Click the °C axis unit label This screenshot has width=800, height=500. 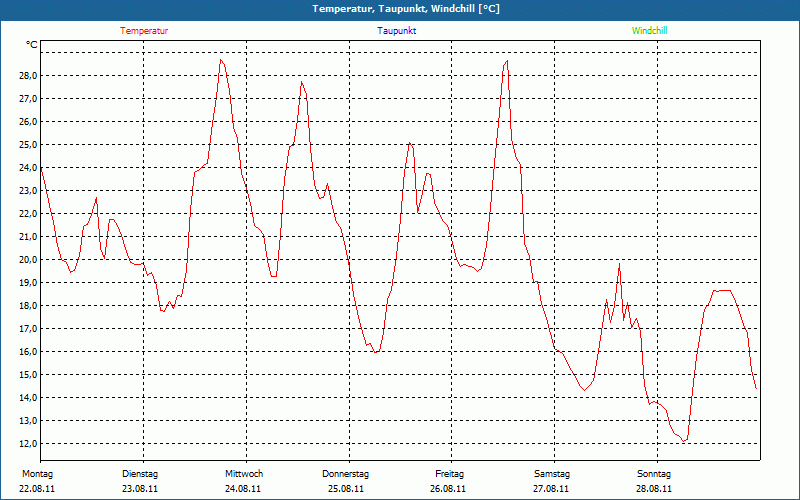point(32,45)
